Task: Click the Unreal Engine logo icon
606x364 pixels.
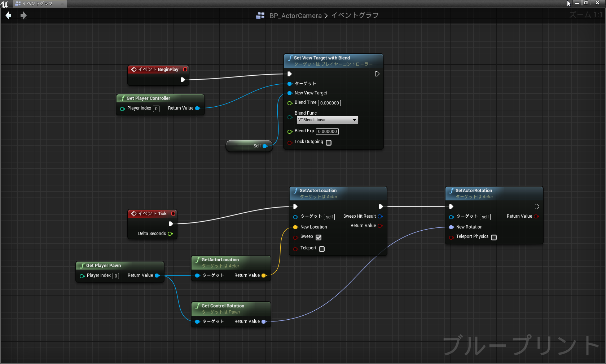Action: tap(5, 4)
